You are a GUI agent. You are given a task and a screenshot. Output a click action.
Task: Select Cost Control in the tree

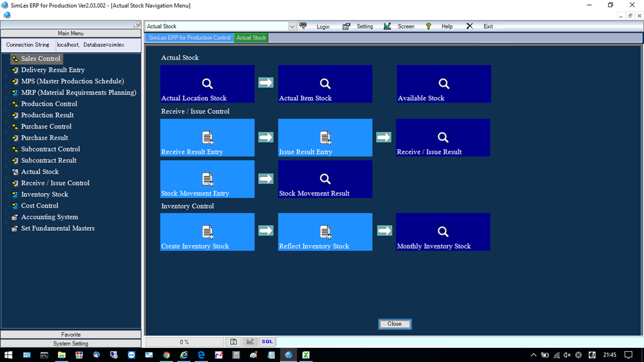[40, 206]
